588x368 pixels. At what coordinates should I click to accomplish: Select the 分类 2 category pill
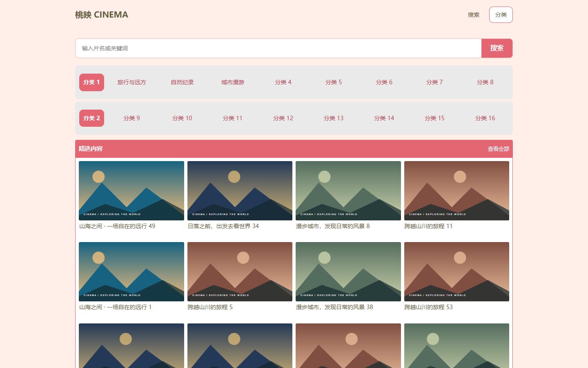91,118
